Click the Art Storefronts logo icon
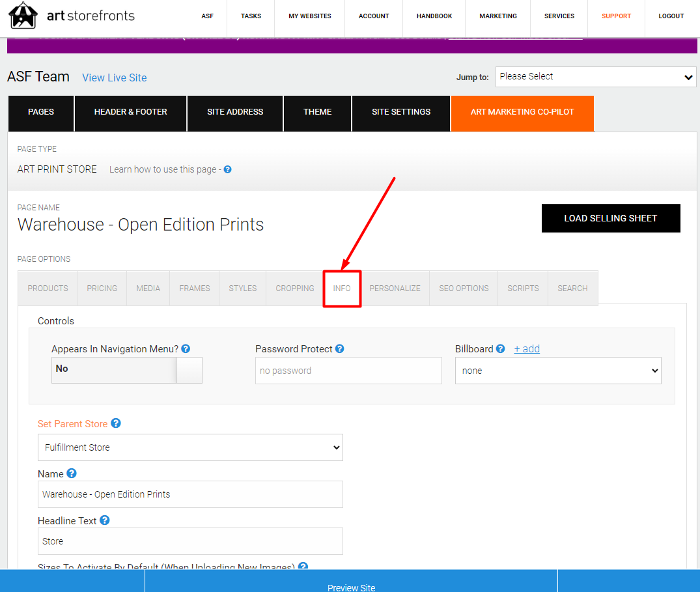 23,15
